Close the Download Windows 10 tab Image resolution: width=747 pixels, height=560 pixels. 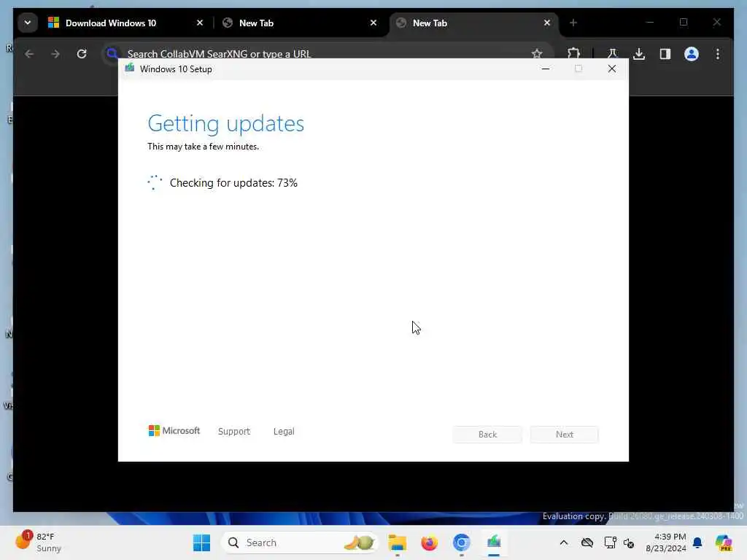click(200, 23)
